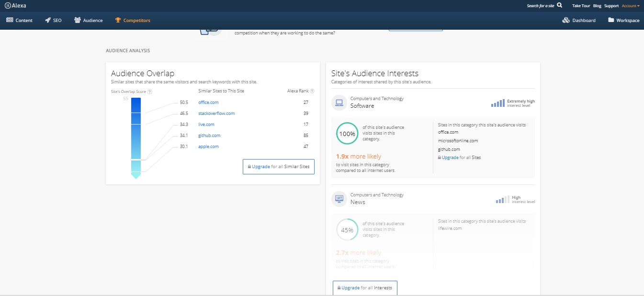Open the Support link

pyautogui.click(x=611, y=6)
